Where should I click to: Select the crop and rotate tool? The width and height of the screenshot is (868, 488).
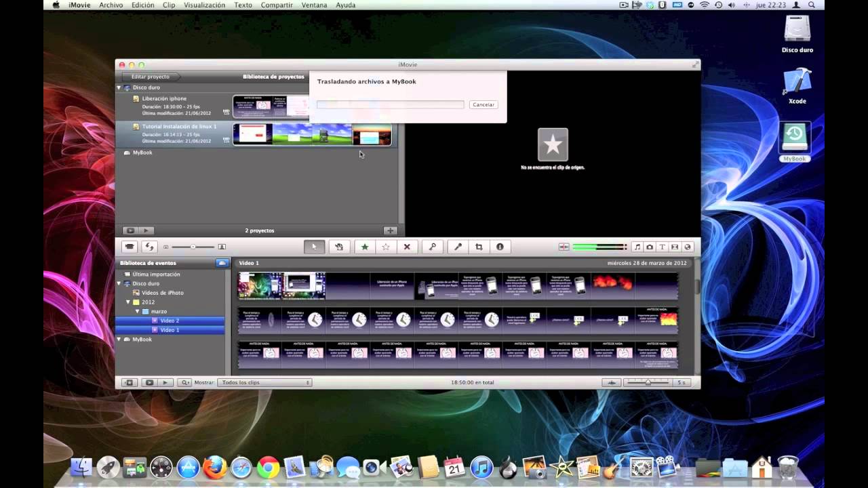pos(479,247)
